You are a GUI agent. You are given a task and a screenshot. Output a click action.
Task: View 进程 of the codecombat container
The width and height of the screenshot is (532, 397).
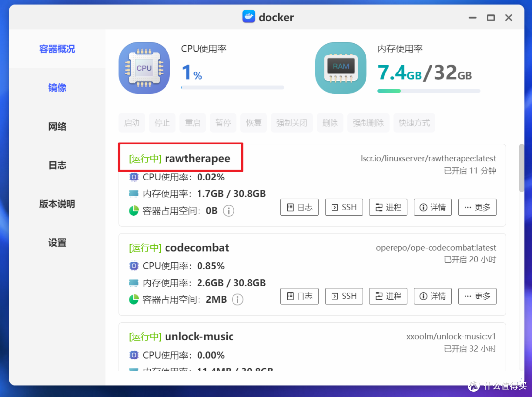pyautogui.click(x=388, y=296)
